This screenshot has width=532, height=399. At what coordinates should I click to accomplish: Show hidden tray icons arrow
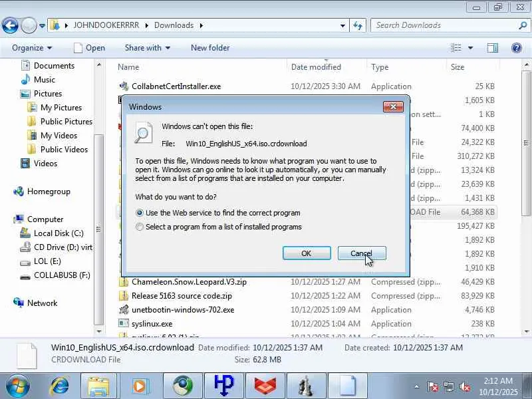417,386
